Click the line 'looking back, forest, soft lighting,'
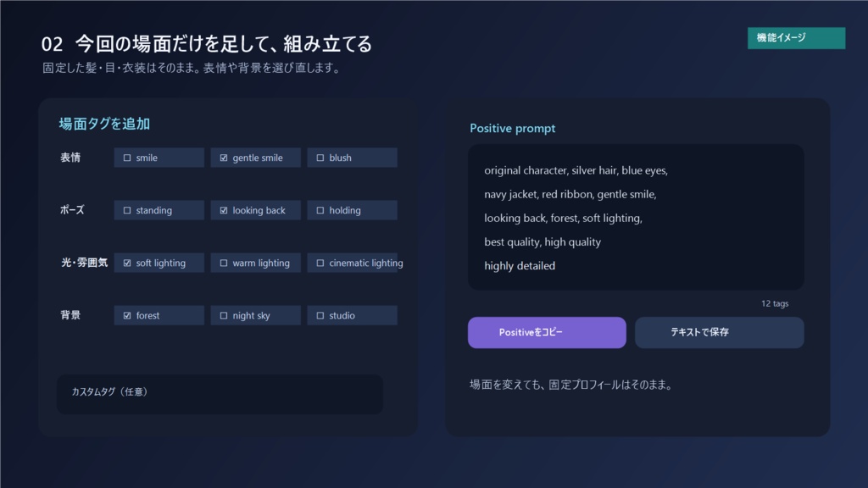Image resolution: width=868 pixels, height=488 pixels. pyautogui.click(x=563, y=219)
